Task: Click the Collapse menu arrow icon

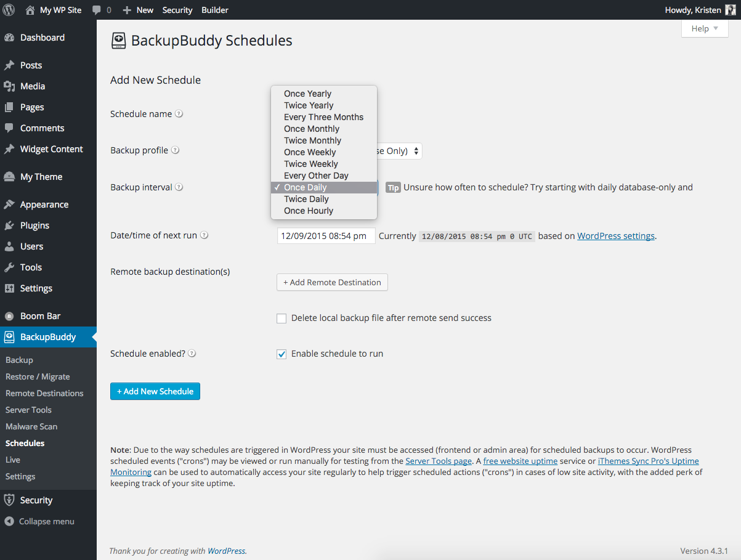Action: click(9, 521)
